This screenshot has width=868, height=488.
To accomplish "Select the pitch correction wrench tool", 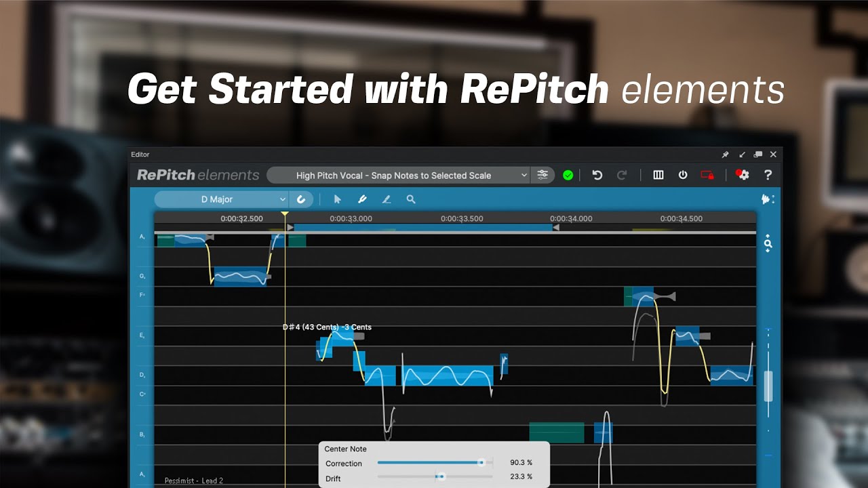I will click(x=362, y=199).
